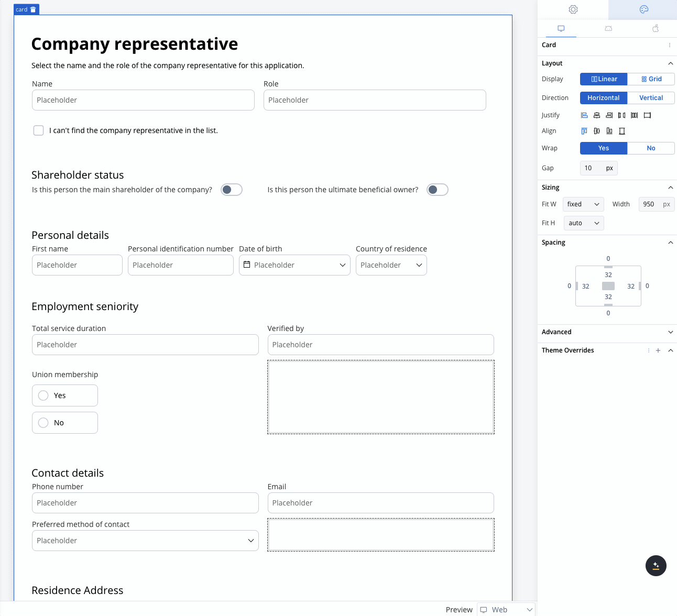Screen dimensions: 677x616
Task: Collapse the Theme Overrides section
Action: (671, 350)
